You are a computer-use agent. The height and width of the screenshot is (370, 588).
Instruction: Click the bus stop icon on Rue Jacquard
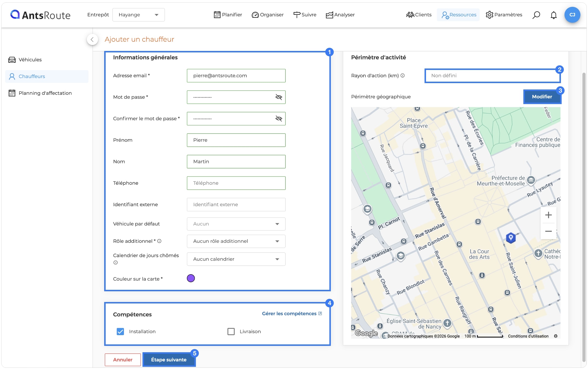tap(388, 185)
